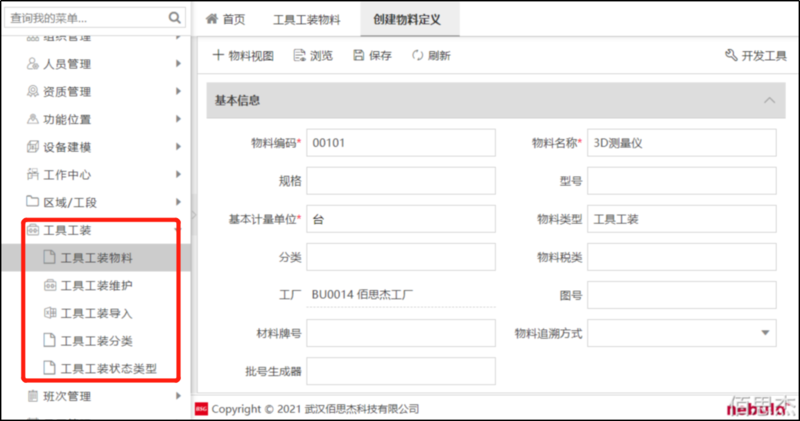The width and height of the screenshot is (800, 421).
Task: Click the 设备建模 menu label
Action: (67, 147)
